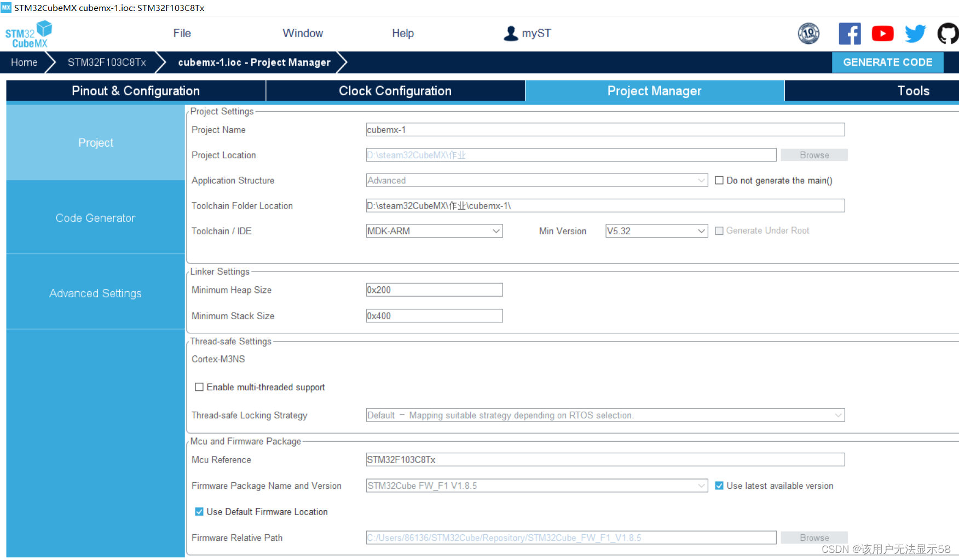Open the Thread-safe Locking Strategy dropdown
Image resolution: width=959 pixels, height=560 pixels.
605,415
